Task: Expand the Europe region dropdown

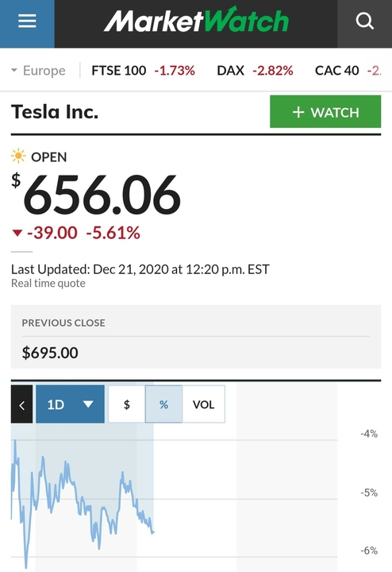Action: point(39,70)
